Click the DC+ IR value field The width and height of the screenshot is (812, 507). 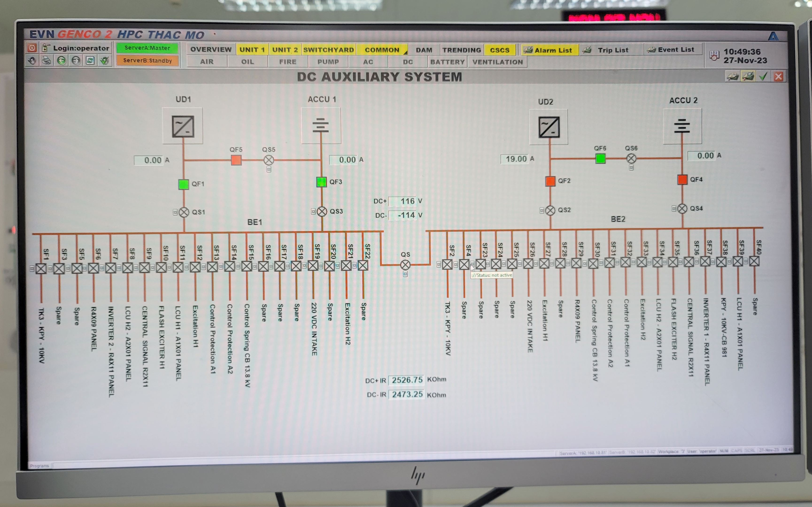(406, 380)
